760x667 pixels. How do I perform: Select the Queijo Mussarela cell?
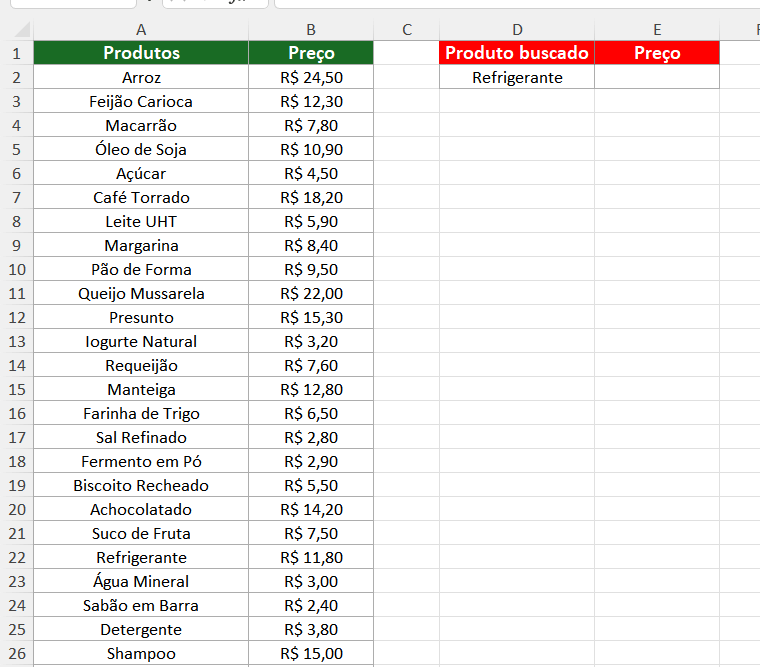tap(141, 293)
